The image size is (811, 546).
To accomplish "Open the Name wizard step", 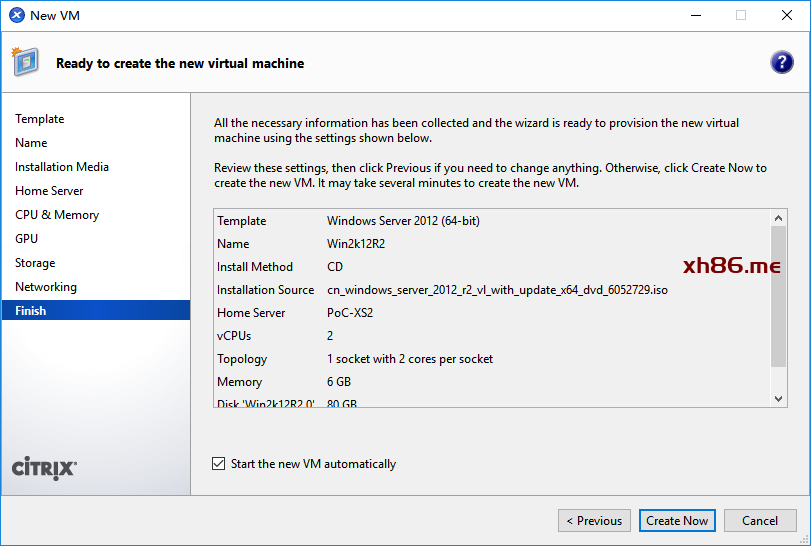I will pos(31,143).
